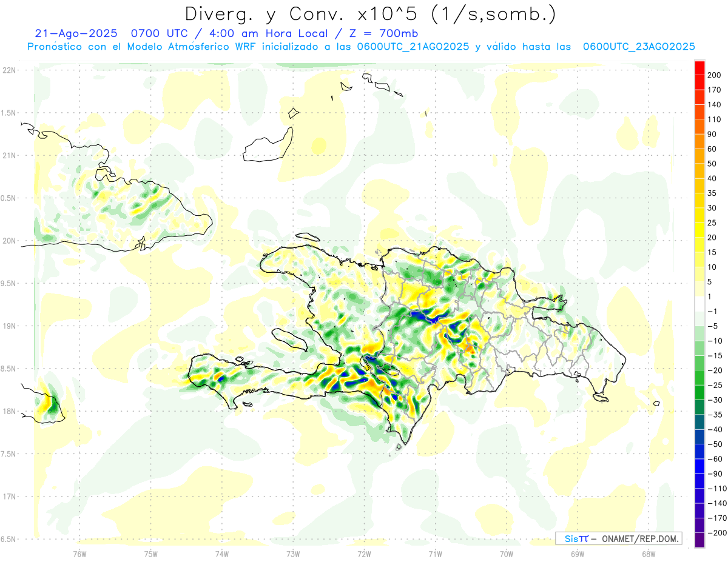Screen dimensions: 728x562
Task: Pick the colorbar swatch between -25 and -30
Action: pyautogui.click(x=699, y=393)
